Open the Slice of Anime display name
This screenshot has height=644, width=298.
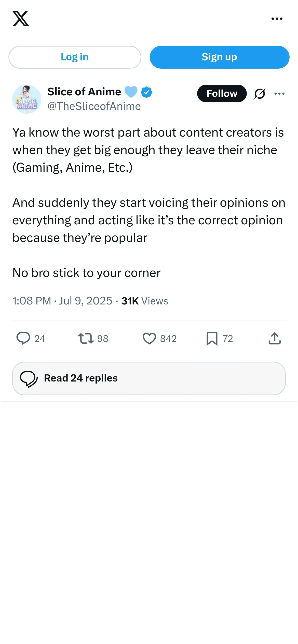84,92
